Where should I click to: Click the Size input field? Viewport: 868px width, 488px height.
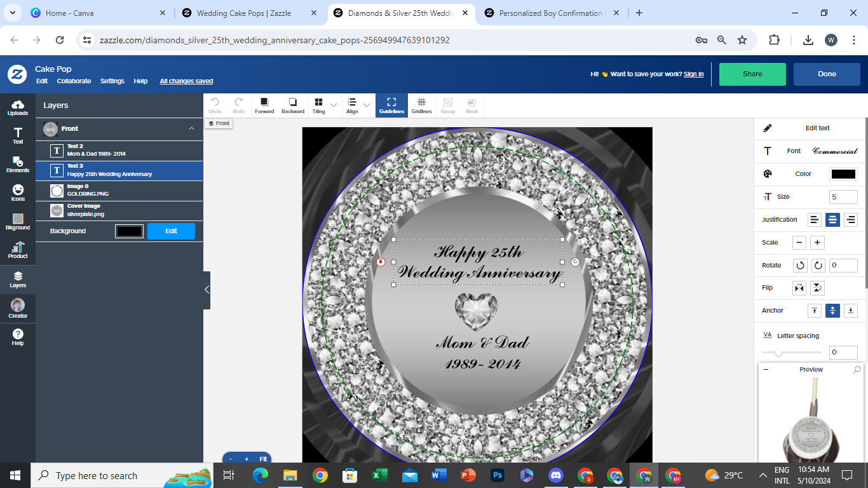click(843, 197)
